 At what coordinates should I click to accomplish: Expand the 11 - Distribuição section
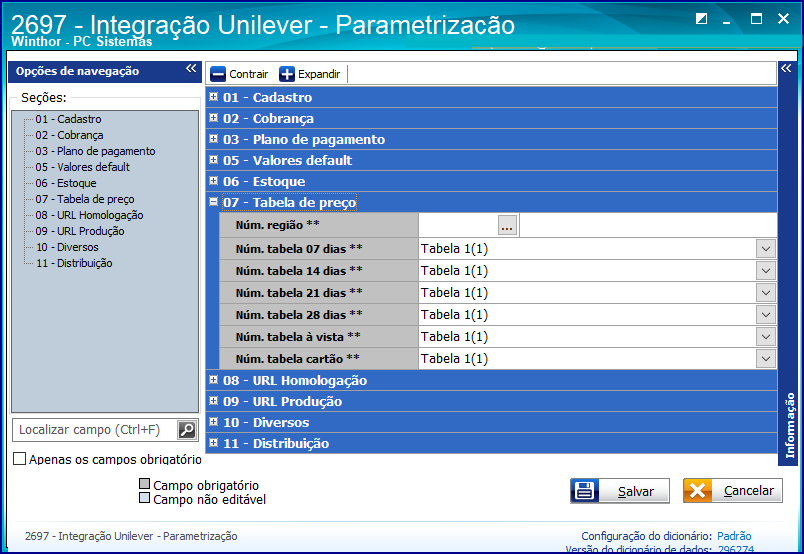coord(214,443)
